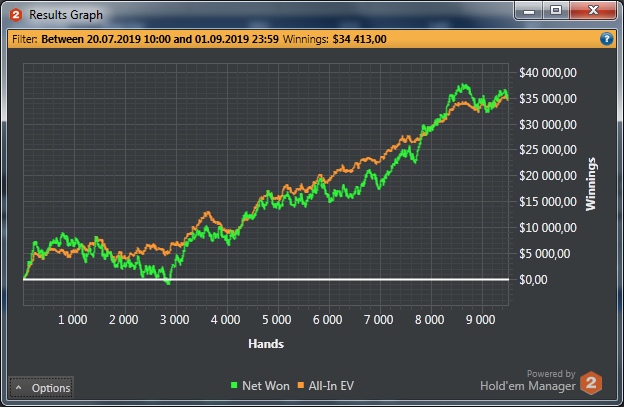Image resolution: width=624 pixels, height=407 pixels.
Task: Click the $25 000,00 axis label
Action: 548,150
